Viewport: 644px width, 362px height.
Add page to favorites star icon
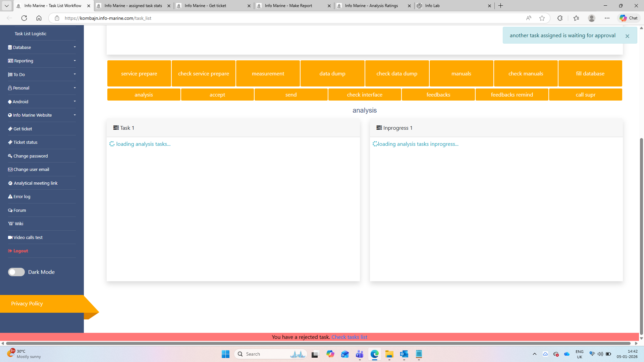coord(542,18)
